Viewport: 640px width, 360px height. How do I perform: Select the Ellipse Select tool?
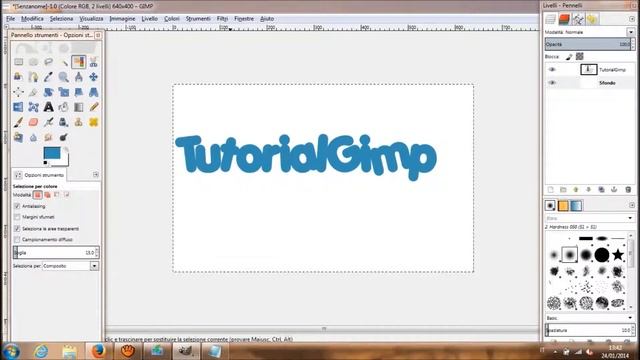33,62
